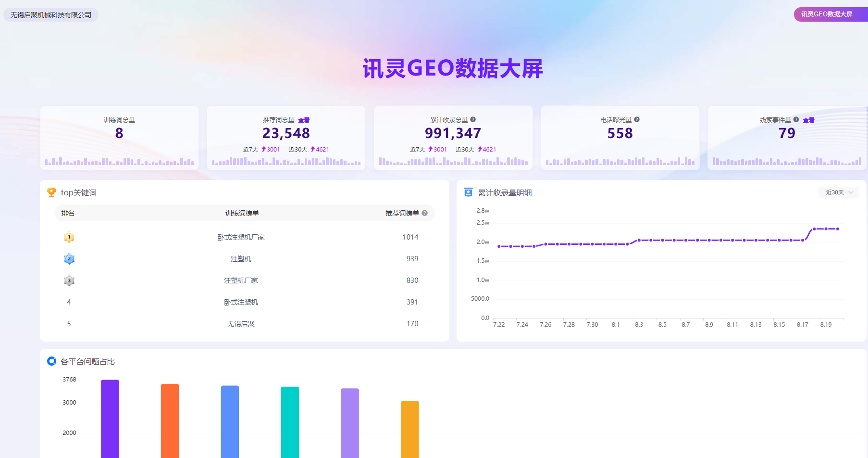This screenshot has height=458, width=868.
Task: Click 查看 link beside 推荐词总量
Action: click(304, 120)
